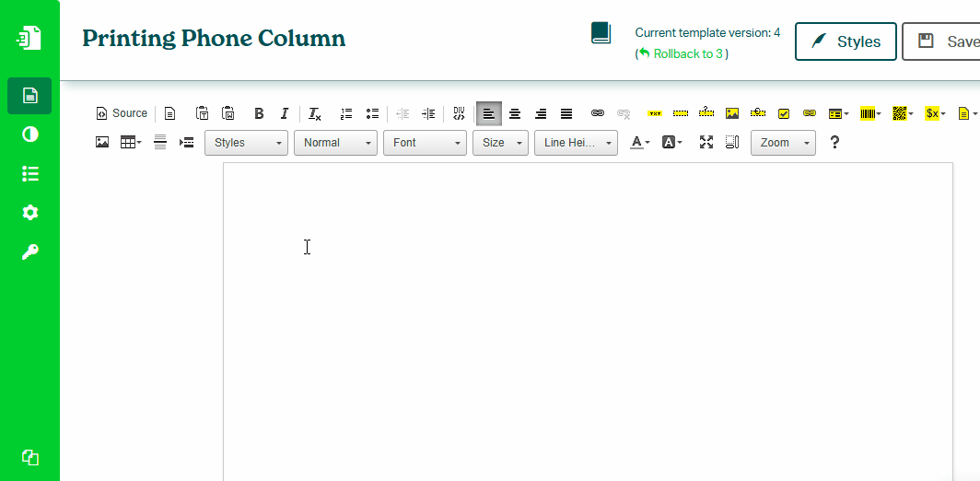Open the text color picker
The width and height of the screenshot is (980, 481).
pos(639,143)
